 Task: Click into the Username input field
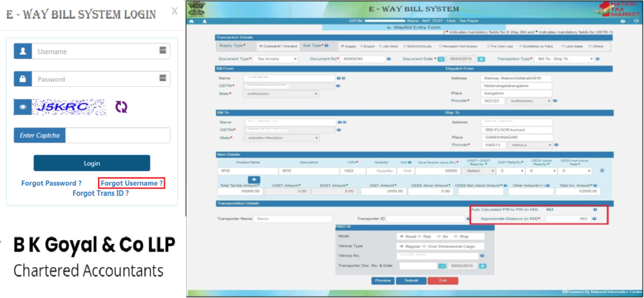101,52
